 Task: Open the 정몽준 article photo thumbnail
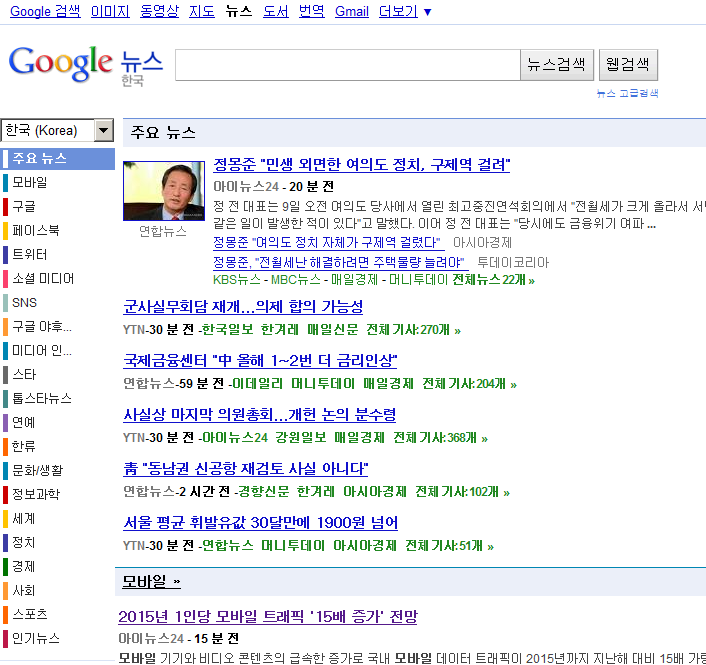tap(164, 191)
